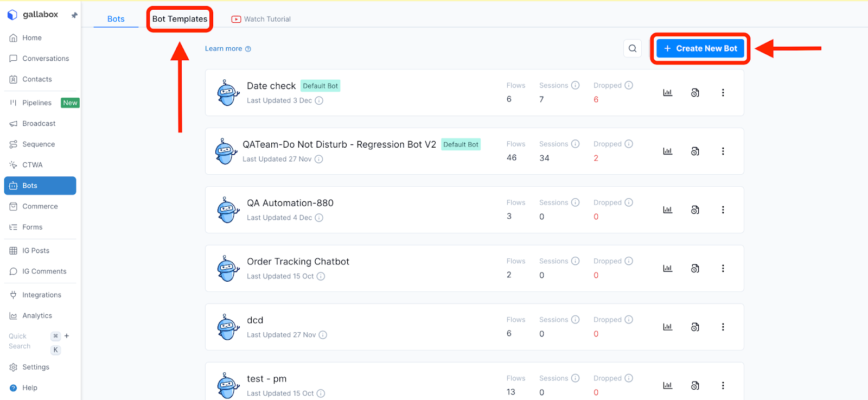The width and height of the screenshot is (868, 400).
Task: Click the Date check robot avatar
Action: tap(228, 93)
